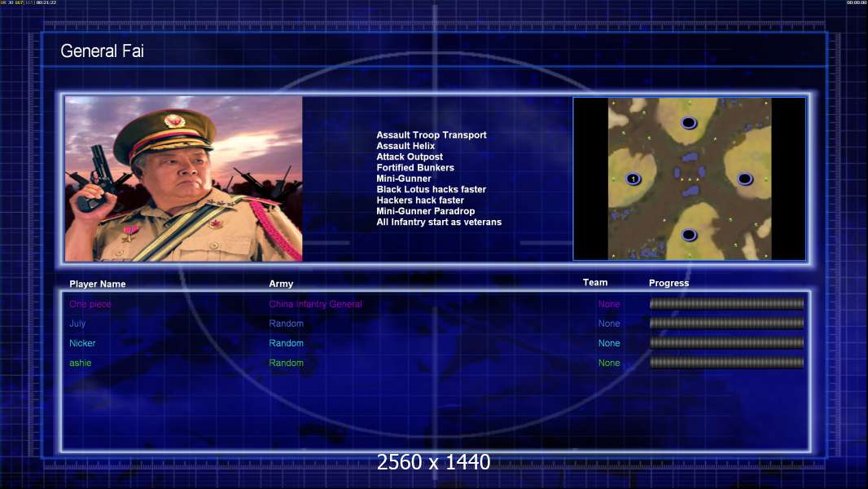The image size is (868, 489).
Task: Click ashie's Random army entry
Action: pos(286,363)
